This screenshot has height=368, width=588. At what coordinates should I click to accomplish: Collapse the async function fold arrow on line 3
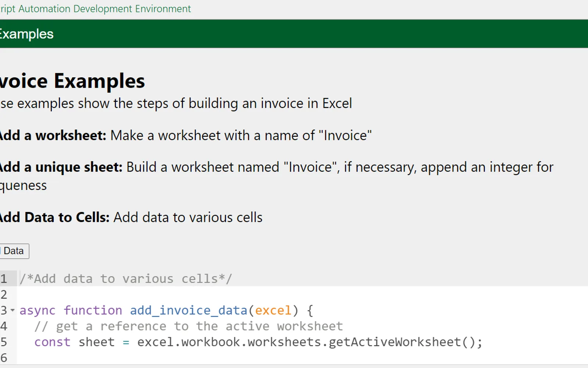pyautogui.click(x=12, y=310)
